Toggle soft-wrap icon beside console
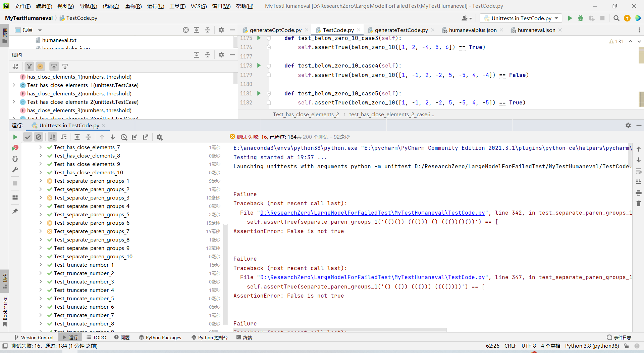This screenshot has width=644, height=353. click(x=639, y=171)
